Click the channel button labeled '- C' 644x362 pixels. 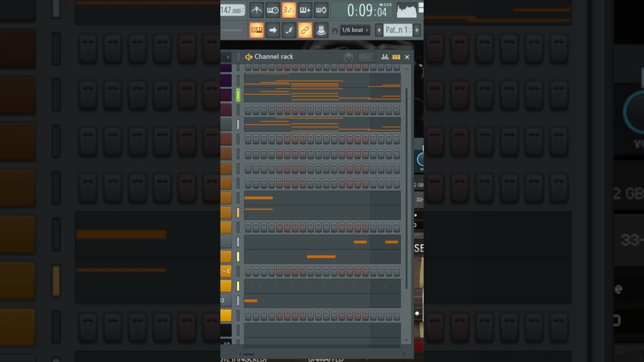coord(226,271)
